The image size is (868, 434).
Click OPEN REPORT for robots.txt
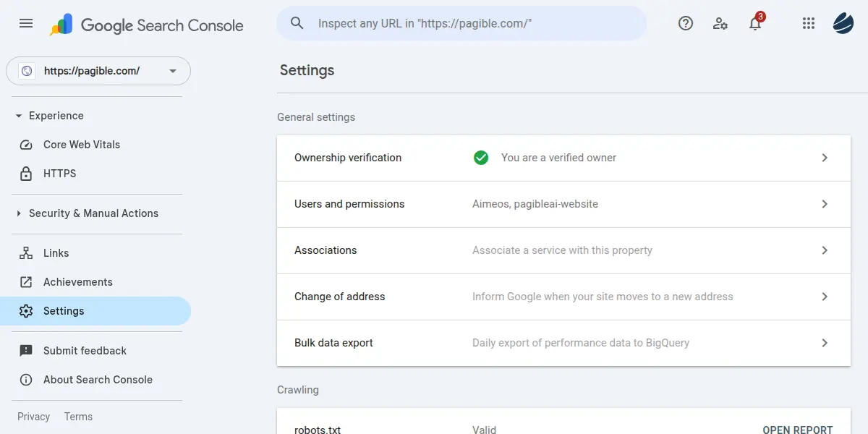[798, 430]
